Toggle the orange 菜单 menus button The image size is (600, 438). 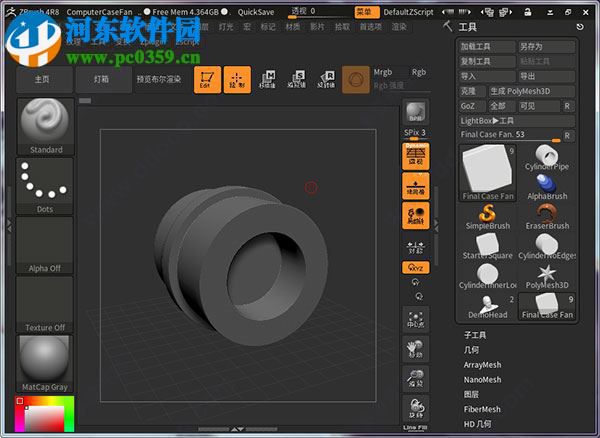(x=367, y=12)
